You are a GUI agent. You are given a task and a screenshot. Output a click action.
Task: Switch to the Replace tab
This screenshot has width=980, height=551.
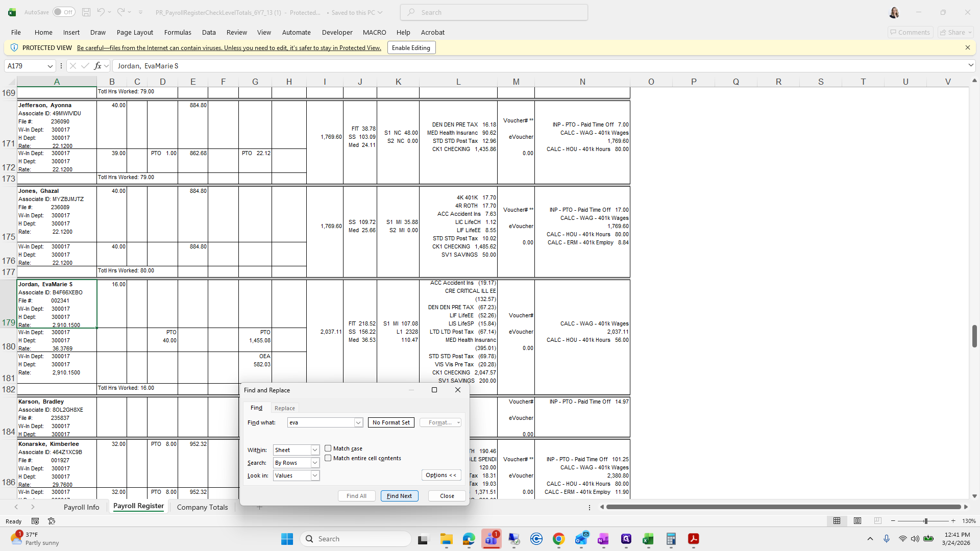coord(284,408)
